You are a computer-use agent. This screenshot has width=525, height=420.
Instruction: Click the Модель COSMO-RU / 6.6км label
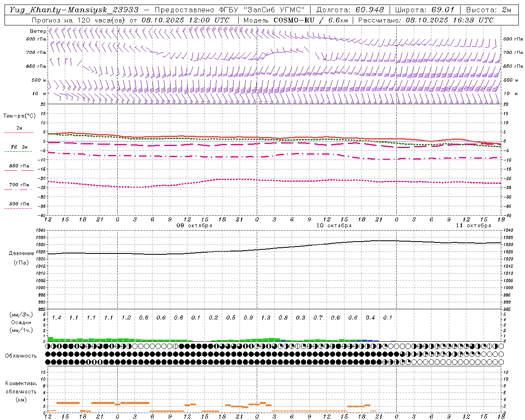295,20
